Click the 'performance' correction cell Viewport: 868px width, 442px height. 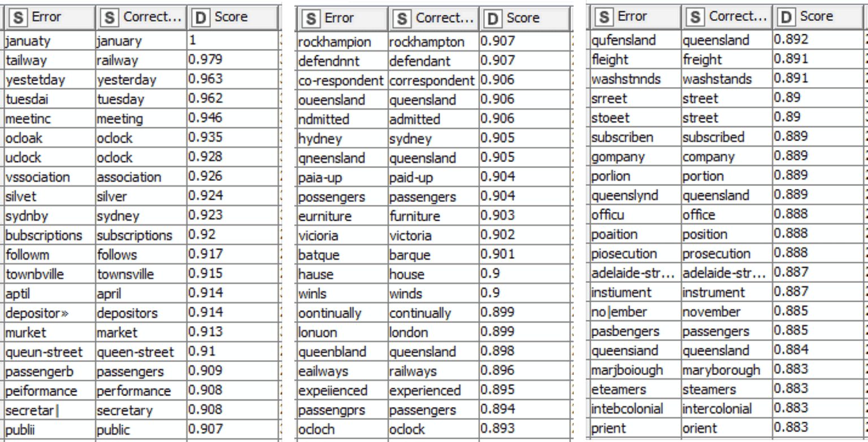tap(141, 391)
